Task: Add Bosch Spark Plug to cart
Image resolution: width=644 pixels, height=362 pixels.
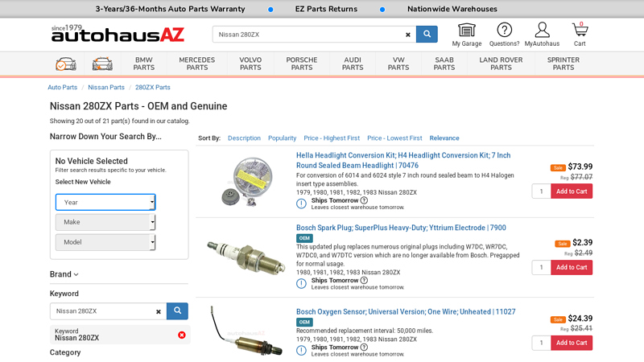Action: pos(572,267)
